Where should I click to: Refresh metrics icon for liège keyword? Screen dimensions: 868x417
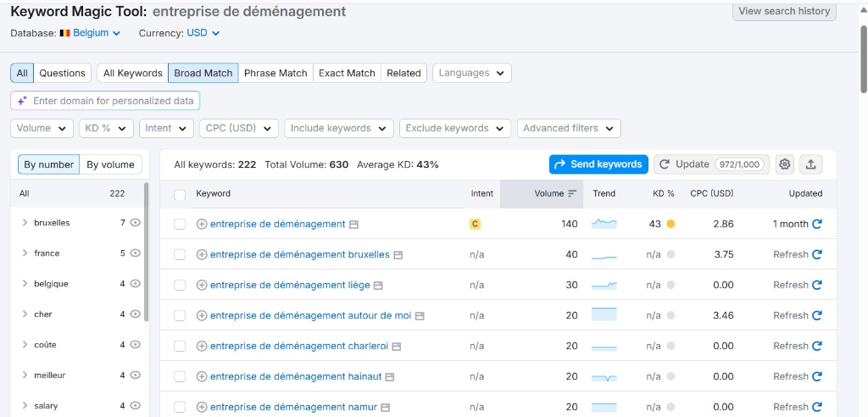pyautogui.click(x=816, y=286)
